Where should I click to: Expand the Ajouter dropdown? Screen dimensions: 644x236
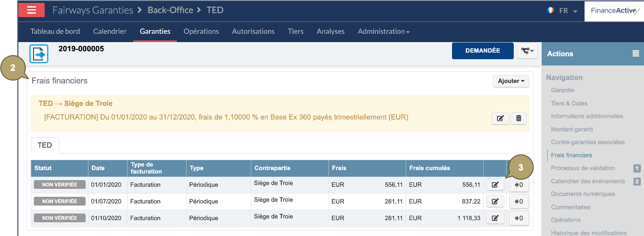(x=511, y=81)
